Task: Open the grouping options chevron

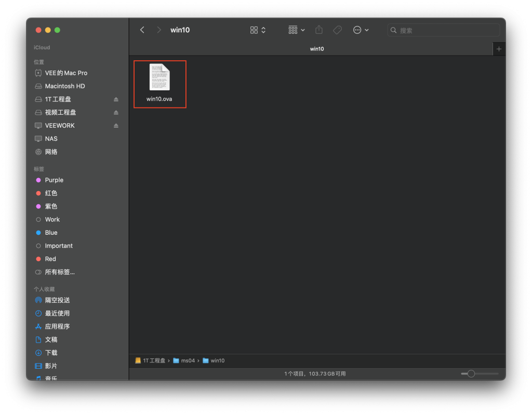Action: point(302,30)
